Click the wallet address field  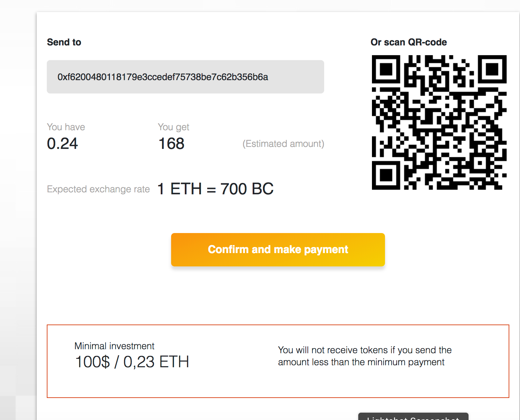tap(185, 77)
